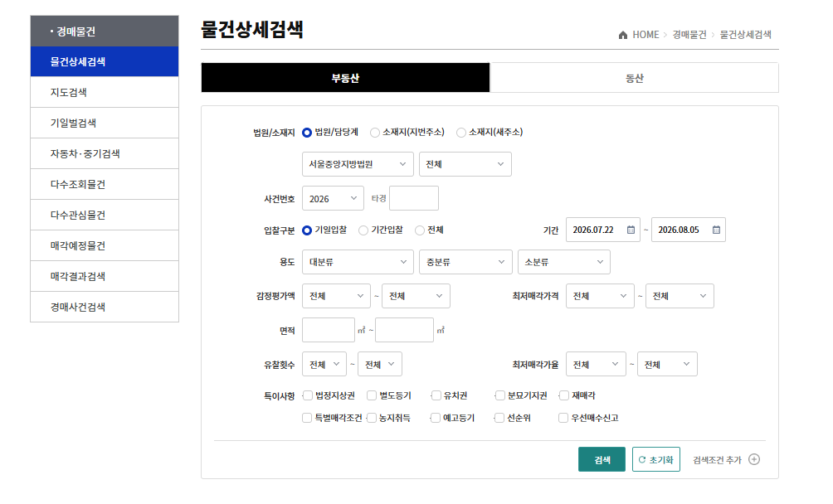Viewport: 833px width, 504px height.
Task: Click the maximum 면적 input field
Action: pyautogui.click(x=404, y=330)
